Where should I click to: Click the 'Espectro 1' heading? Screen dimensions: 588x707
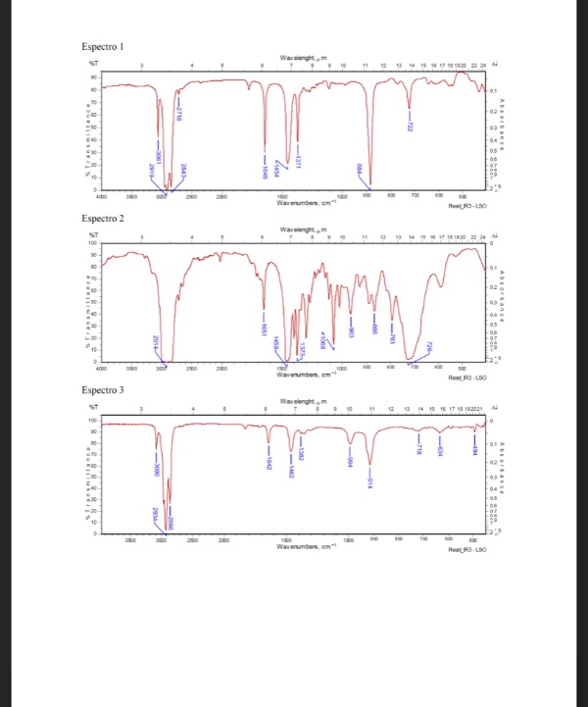click(103, 46)
